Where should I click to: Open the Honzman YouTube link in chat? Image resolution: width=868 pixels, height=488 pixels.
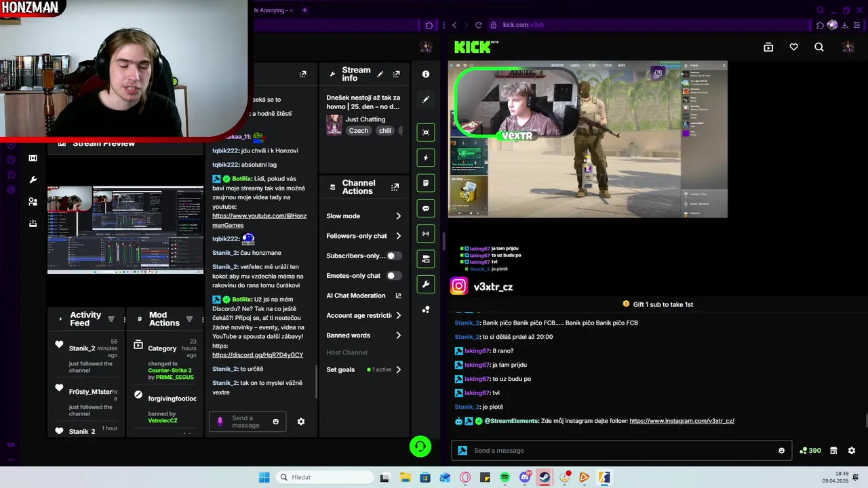click(259, 220)
